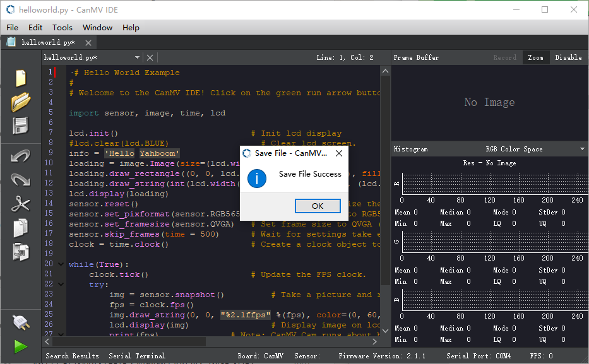Click horizontal scrollbar right arrow
Viewport: 589px width, 364px height.
[x=374, y=341]
